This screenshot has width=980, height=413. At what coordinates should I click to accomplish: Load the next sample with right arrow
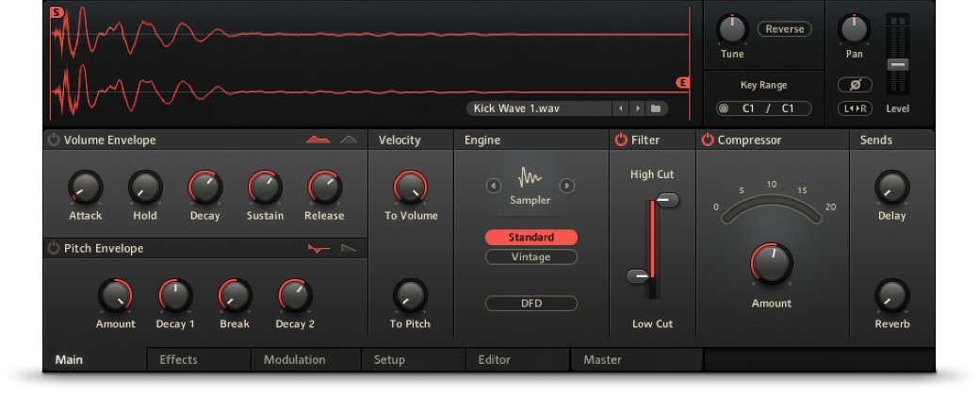point(637,108)
